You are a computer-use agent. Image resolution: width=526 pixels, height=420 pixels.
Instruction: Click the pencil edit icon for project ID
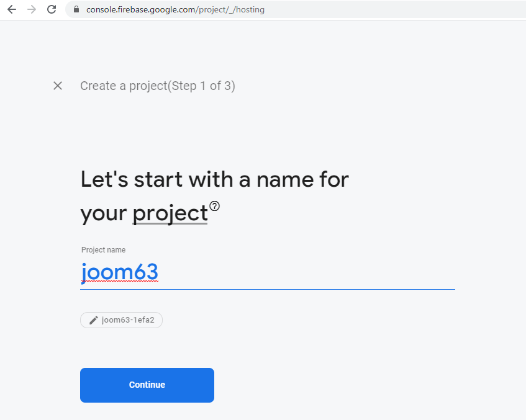pos(94,320)
